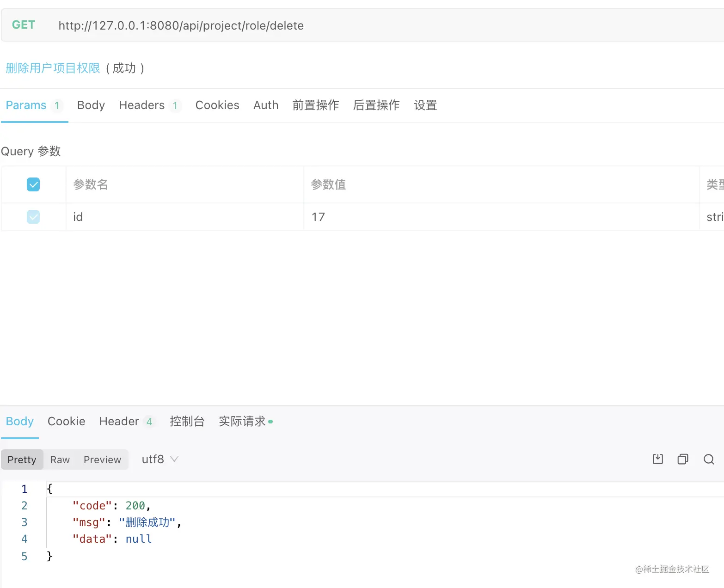Screen dimensions: 724x588
Task: Open the 删除用户项目权限 link
Action: [x=53, y=68]
